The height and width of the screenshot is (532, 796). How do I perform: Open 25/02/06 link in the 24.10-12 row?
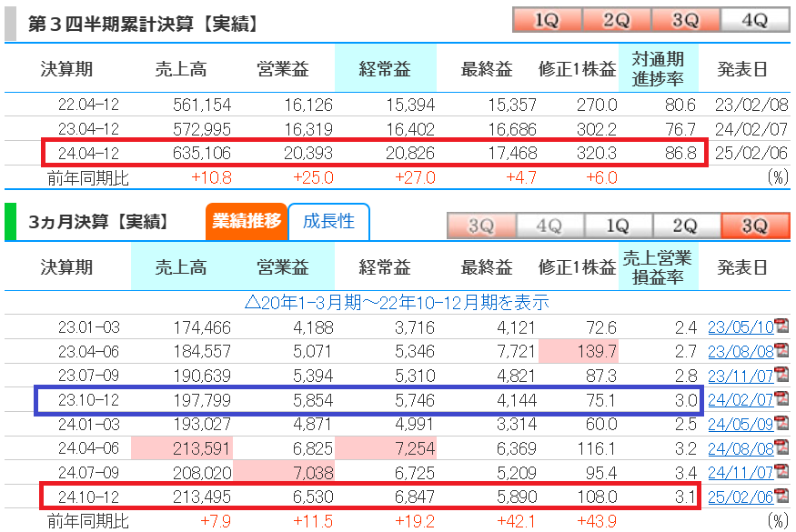click(x=741, y=497)
